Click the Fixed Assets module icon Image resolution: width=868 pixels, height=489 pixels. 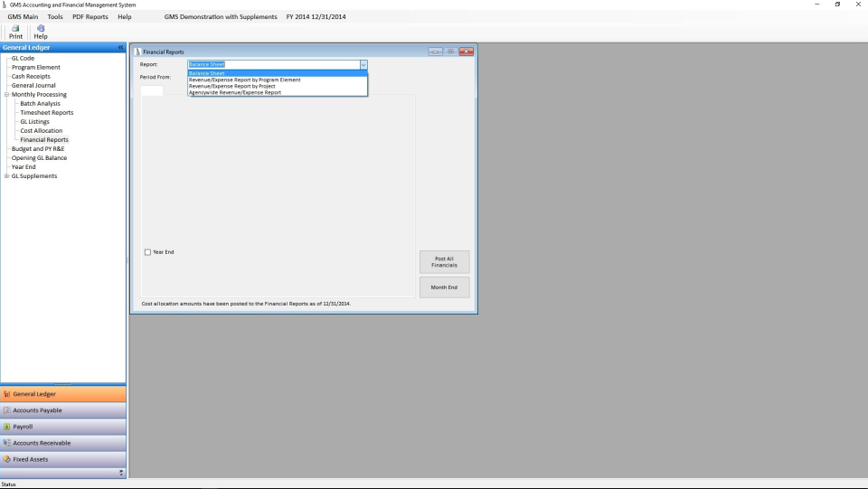coord(6,459)
